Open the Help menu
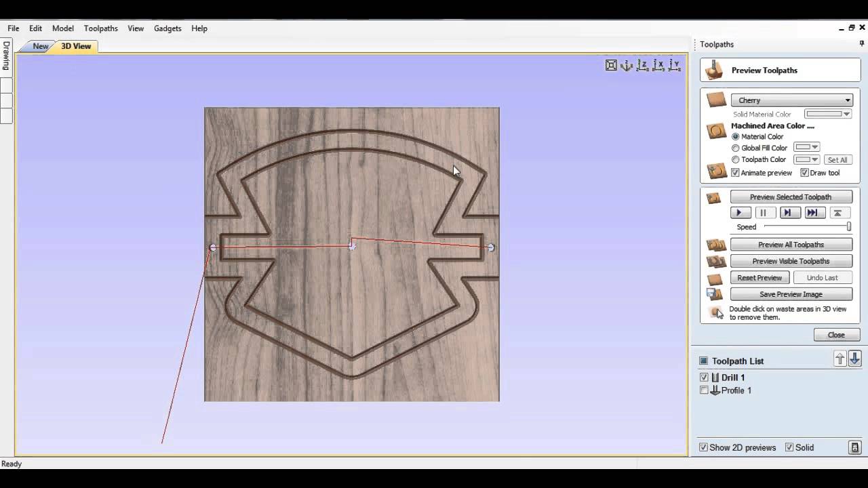This screenshot has width=868, height=488. (x=199, y=28)
